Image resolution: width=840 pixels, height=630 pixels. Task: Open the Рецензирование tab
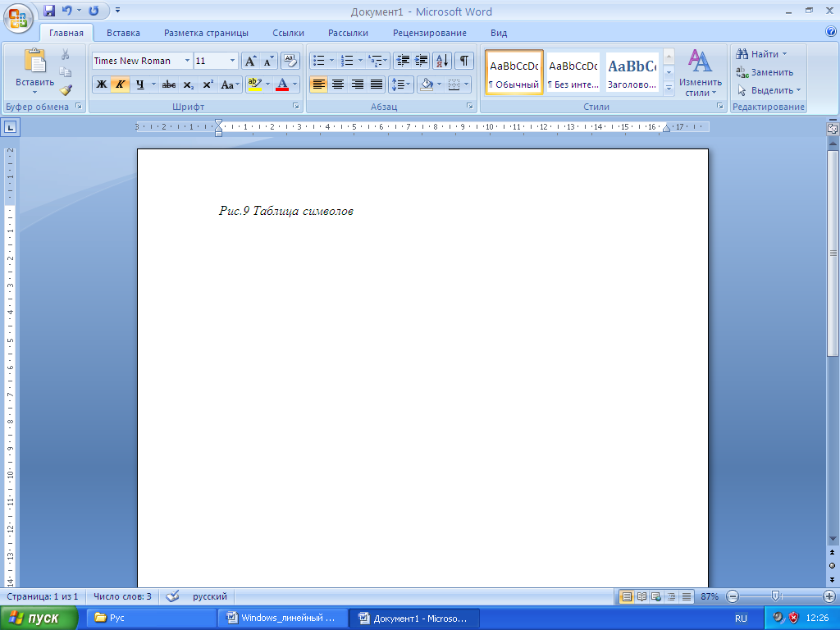(430, 33)
